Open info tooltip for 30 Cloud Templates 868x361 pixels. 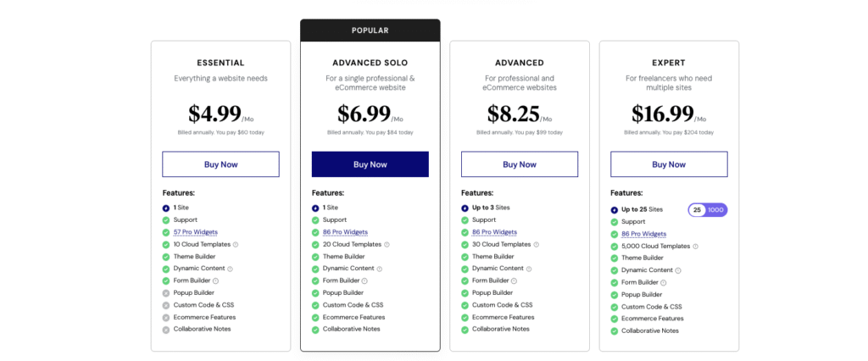pyautogui.click(x=537, y=244)
